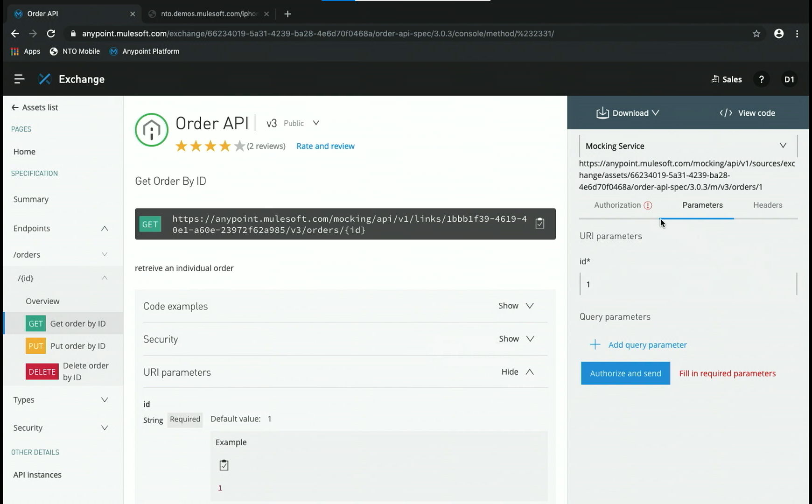Screen dimensions: 812x504
Task: Click into the id parameter field
Action: pyautogui.click(x=688, y=284)
